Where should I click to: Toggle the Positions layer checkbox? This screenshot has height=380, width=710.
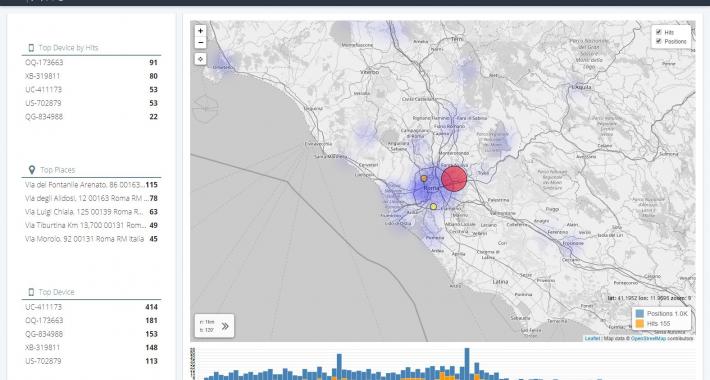(659, 41)
